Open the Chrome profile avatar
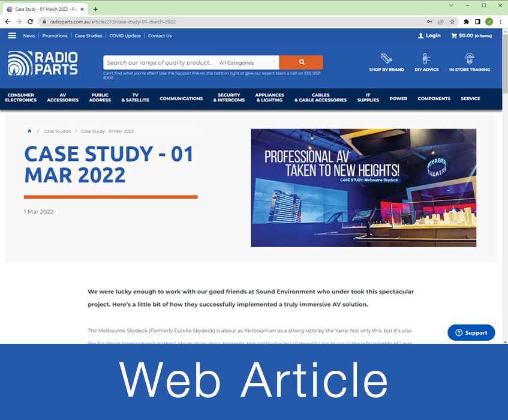The height and width of the screenshot is (420, 508). click(x=489, y=22)
